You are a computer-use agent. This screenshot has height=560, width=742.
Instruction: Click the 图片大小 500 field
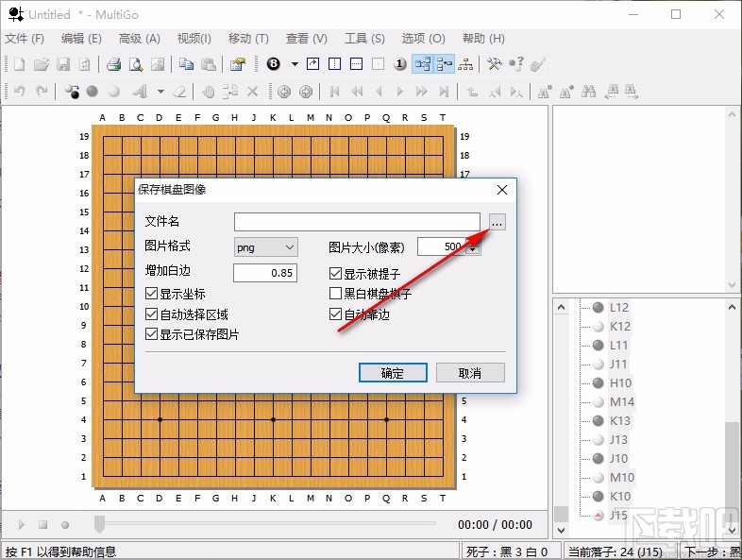coord(441,246)
